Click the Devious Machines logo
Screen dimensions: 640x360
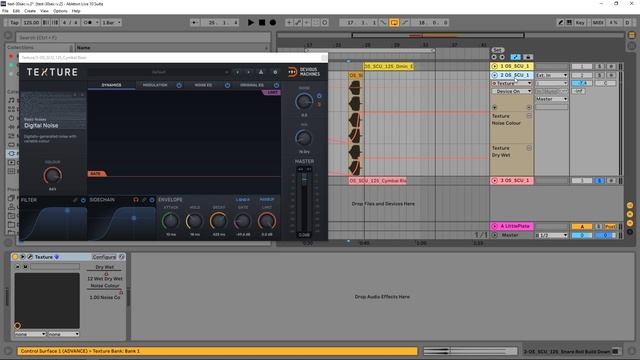[304, 72]
